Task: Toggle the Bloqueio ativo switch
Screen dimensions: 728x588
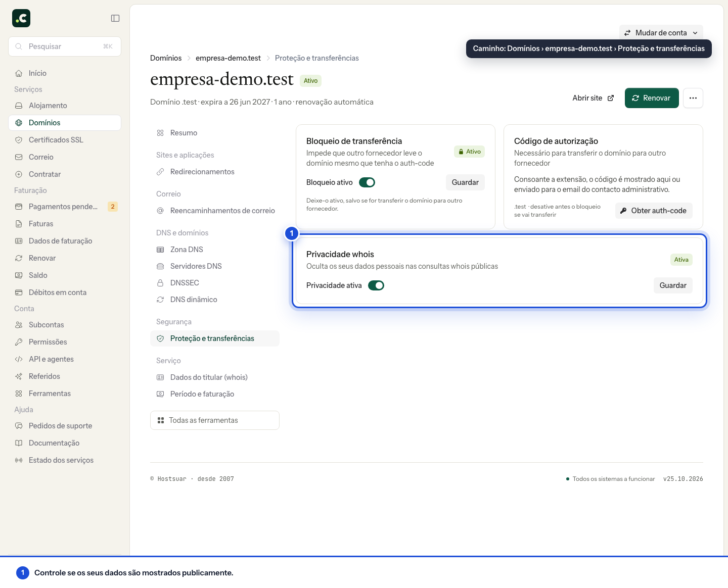Action: (367, 182)
